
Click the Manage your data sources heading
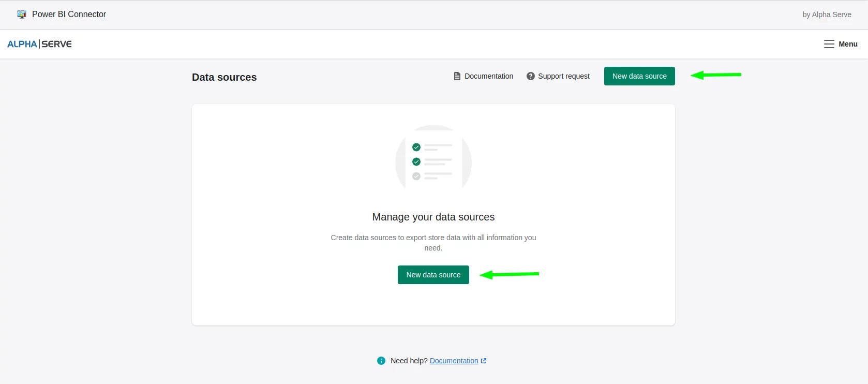[x=433, y=217]
